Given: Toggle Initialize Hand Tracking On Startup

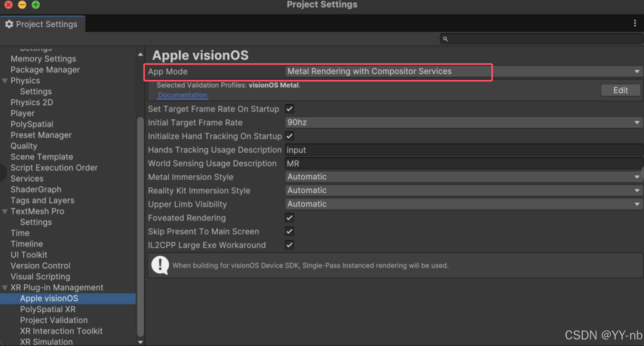Looking at the screenshot, I should (x=289, y=136).
